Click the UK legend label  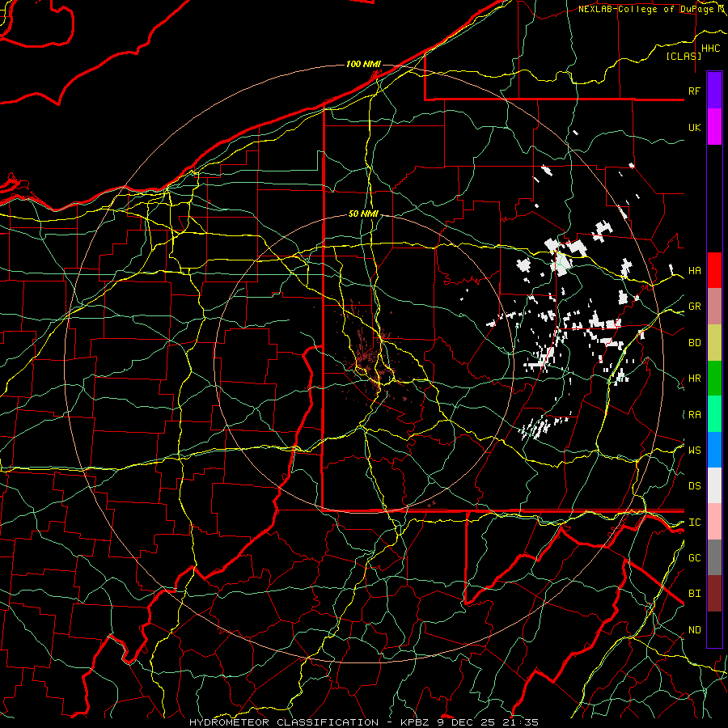pyautogui.click(x=694, y=127)
